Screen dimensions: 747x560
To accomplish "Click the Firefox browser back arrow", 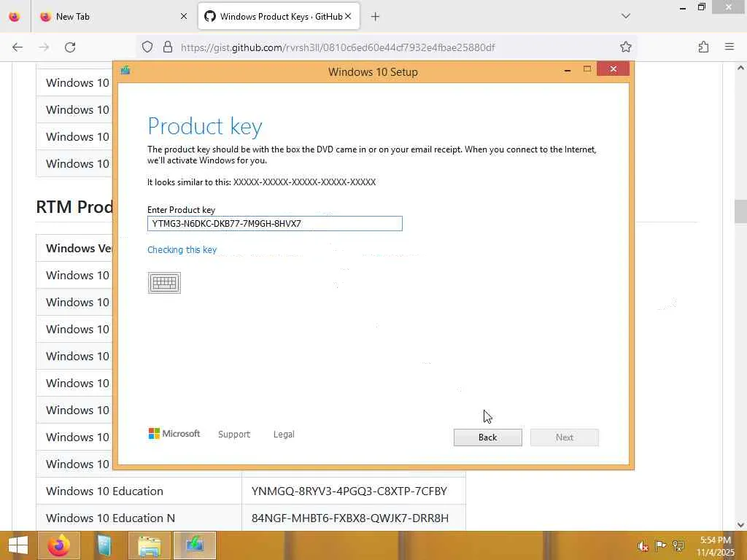I will click(x=18, y=47).
